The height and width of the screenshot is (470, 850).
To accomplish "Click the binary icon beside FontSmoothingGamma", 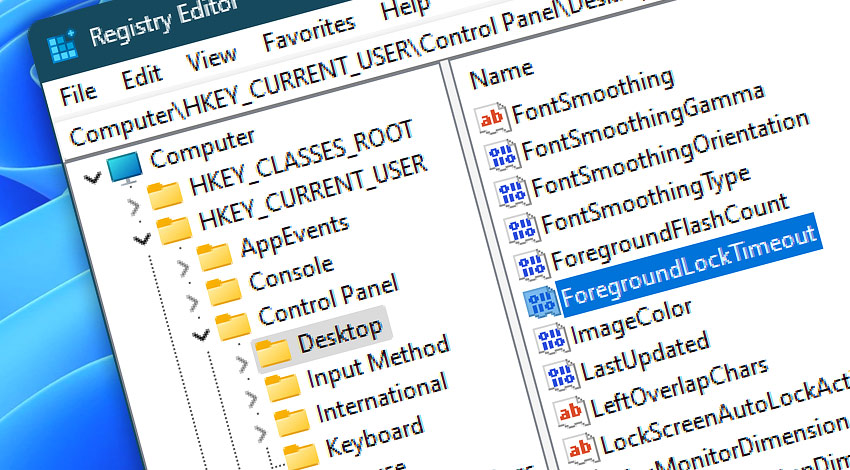I will click(502, 157).
